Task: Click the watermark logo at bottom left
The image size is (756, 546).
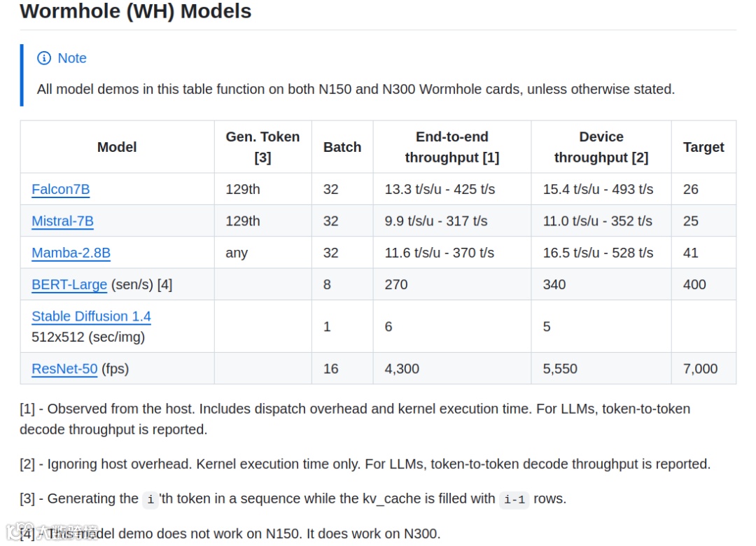Action: [x=20, y=531]
